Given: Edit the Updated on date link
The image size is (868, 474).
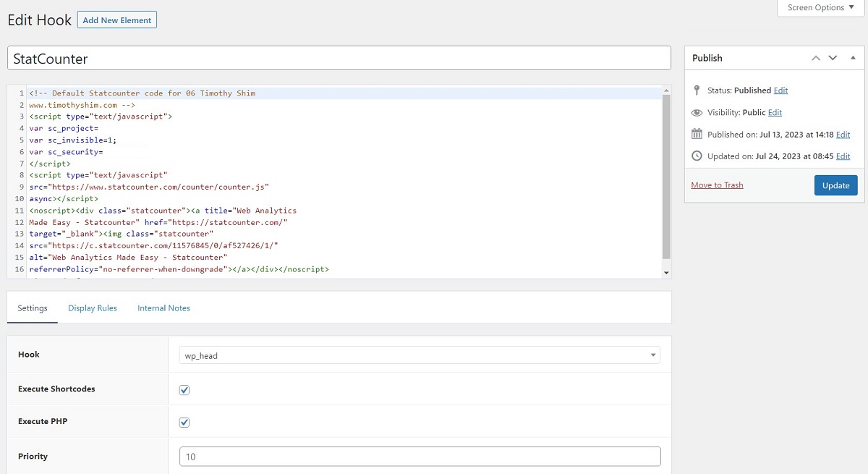Looking at the screenshot, I should [x=843, y=156].
